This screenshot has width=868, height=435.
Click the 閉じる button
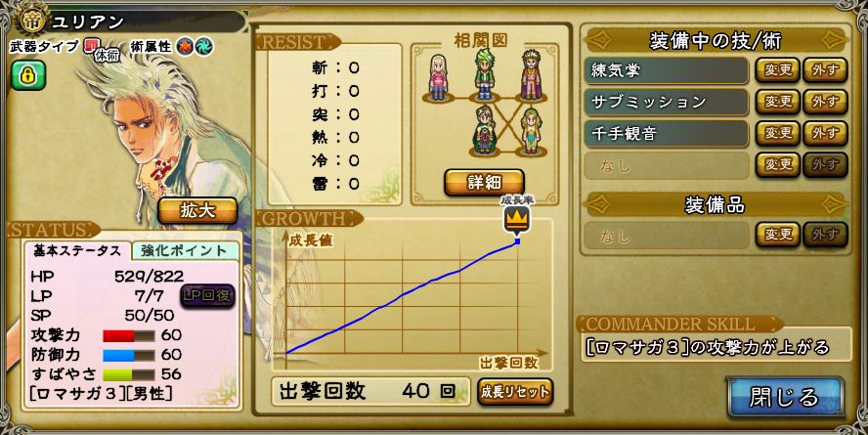[784, 397]
